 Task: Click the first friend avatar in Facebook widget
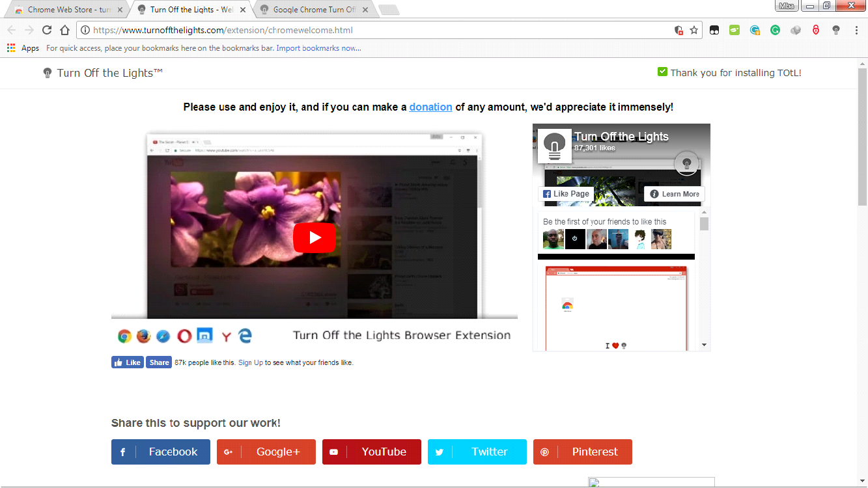point(553,239)
